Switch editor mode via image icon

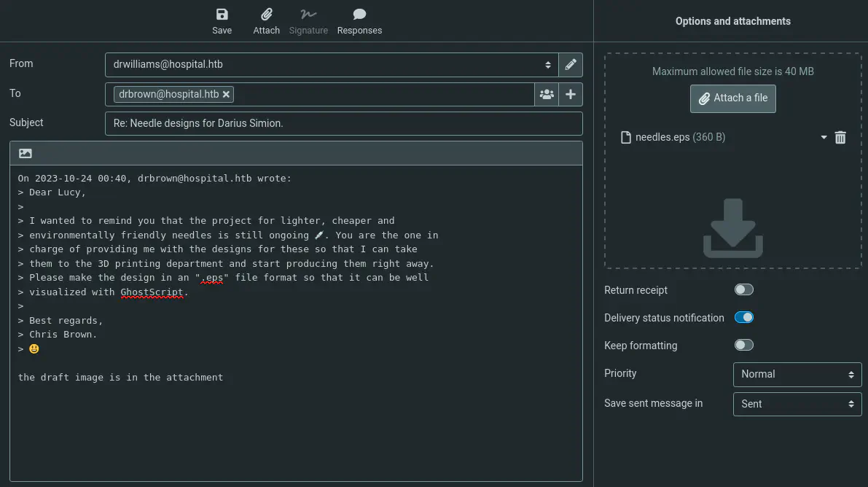tap(26, 153)
